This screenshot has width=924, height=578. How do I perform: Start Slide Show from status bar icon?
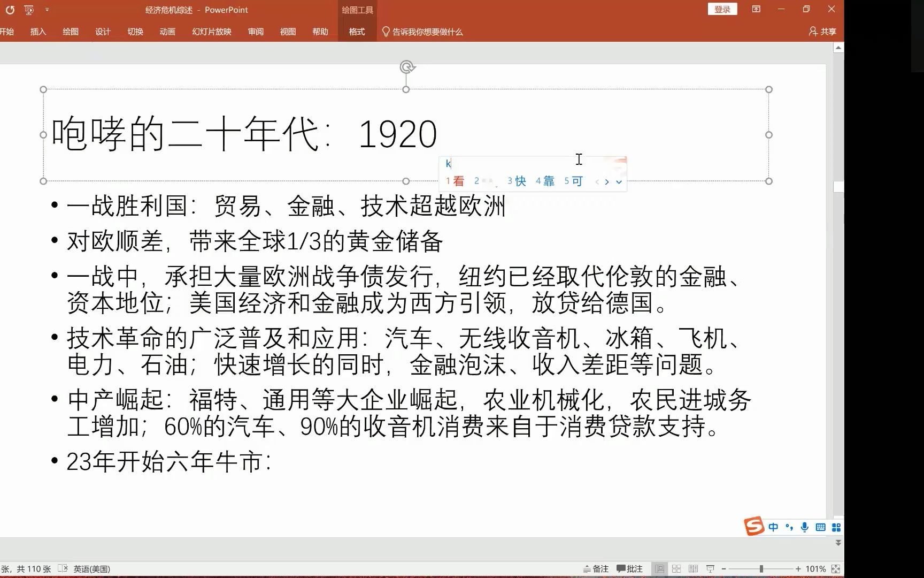tap(711, 569)
